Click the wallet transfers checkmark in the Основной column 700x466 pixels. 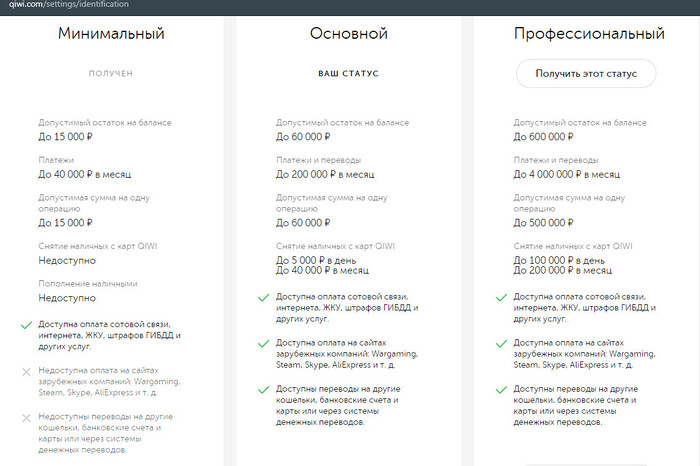pyautogui.click(x=262, y=388)
